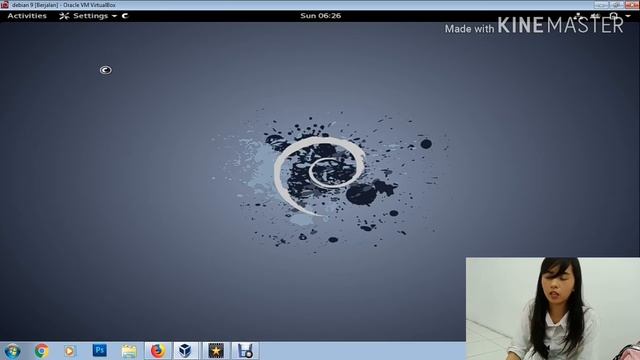Open the star filmstrip app in taskbar
Image resolution: width=640 pixels, height=360 pixels.
point(216,351)
